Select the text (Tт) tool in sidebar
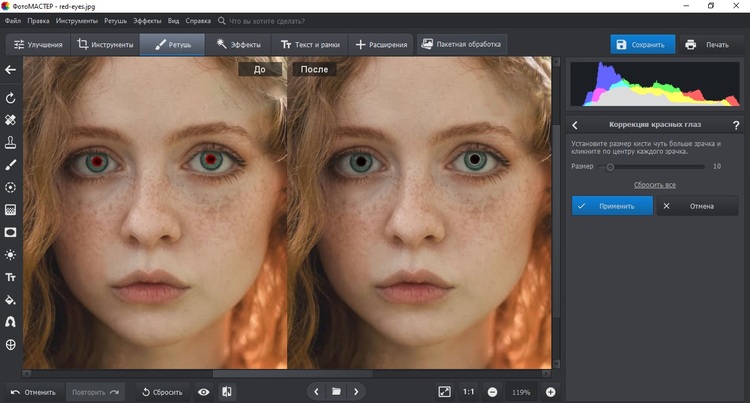 coord(11,277)
